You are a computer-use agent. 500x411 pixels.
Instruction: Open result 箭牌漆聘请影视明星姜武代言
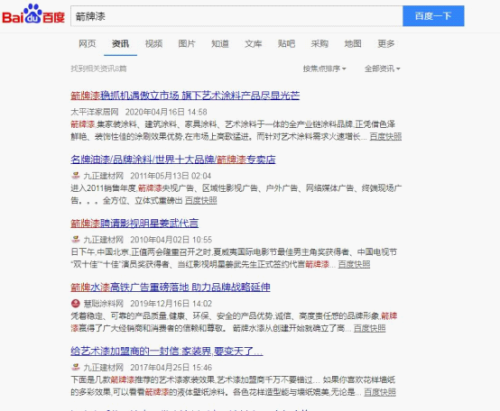coord(134,223)
